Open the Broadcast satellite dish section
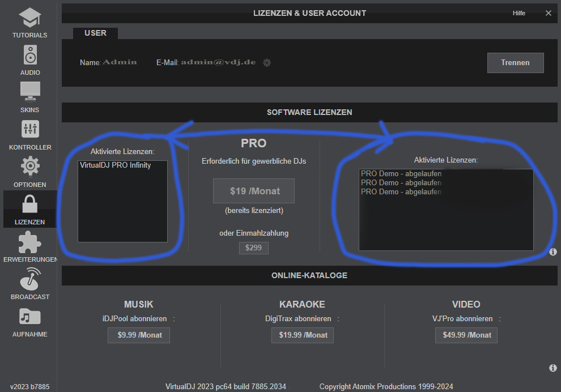Image resolution: width=561 pixels, height=392 pixels. pos(30,284)
